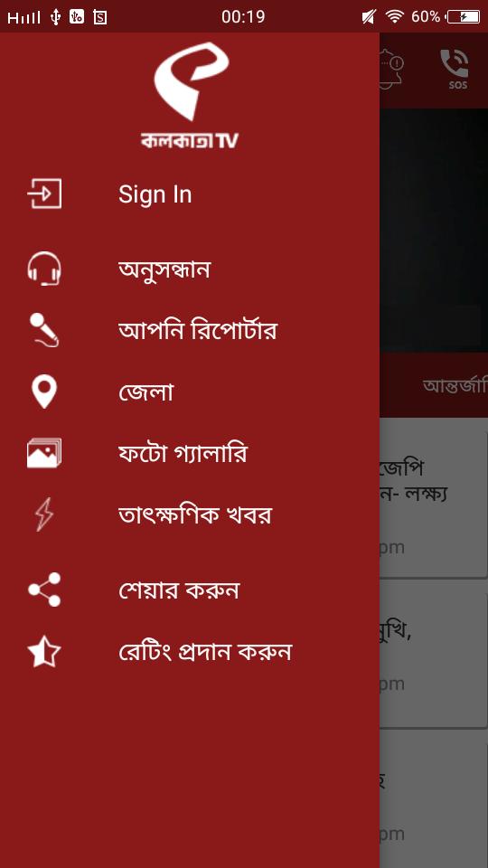The width and height of the screenshot is (488, 868).
Task: Click the half-star rating icon
Action: tap(44, 652)
